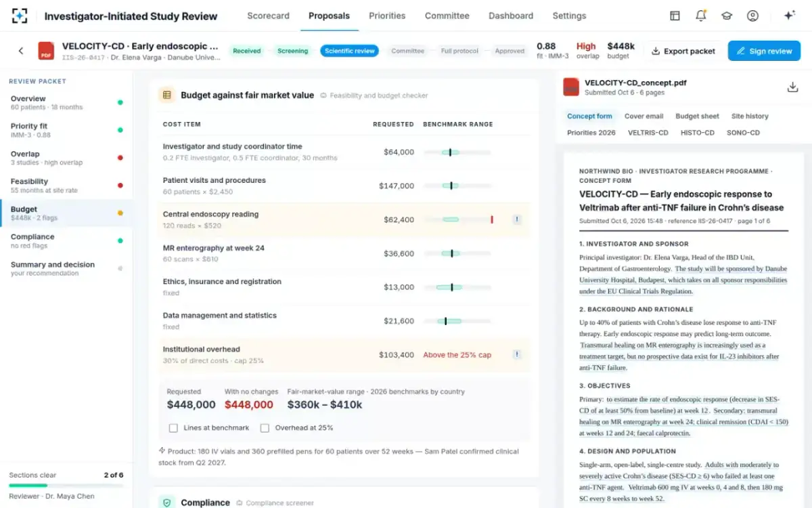The image size is (812, 508).
Task: Open the flag on Central endoscopy reading row
Action: tap(516, 219)
